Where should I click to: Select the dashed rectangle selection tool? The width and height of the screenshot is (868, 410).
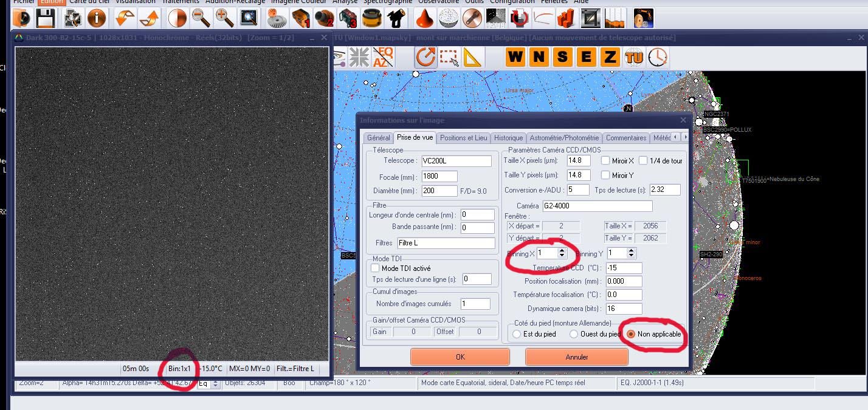point(449,58)
